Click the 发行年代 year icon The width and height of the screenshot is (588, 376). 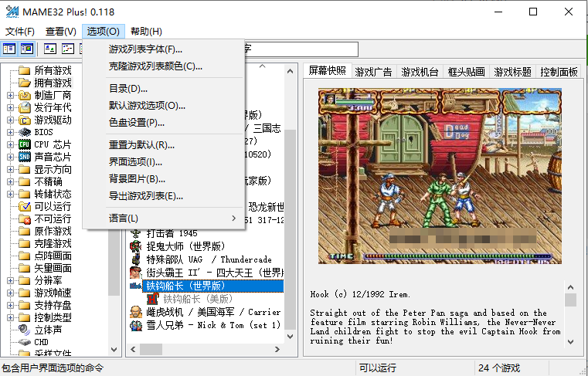coord(25,107)
